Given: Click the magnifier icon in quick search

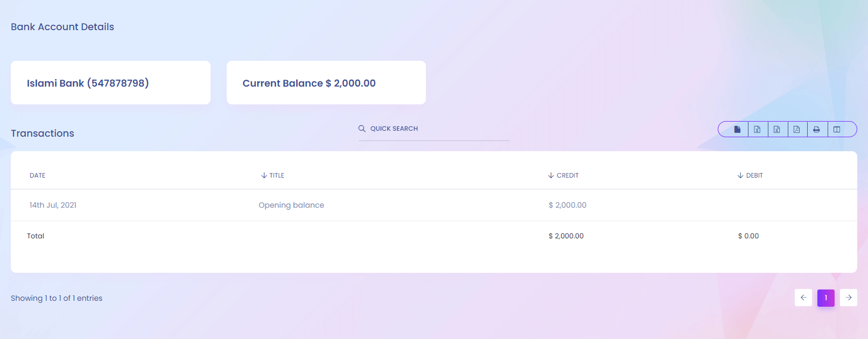Looking at the screenshot, I should 362,129.
